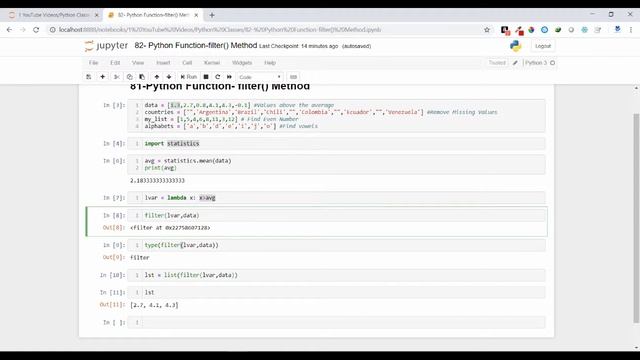Move the selected cell down

(169, 77)
